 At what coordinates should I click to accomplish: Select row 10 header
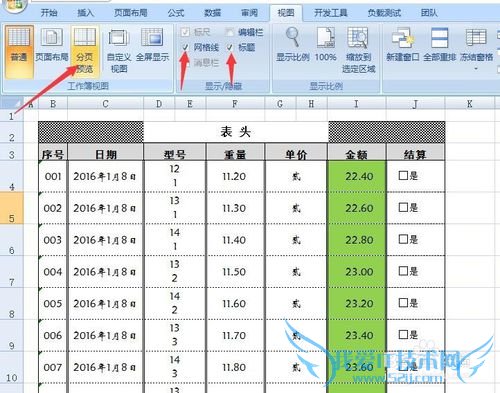[x=12, y=368]
